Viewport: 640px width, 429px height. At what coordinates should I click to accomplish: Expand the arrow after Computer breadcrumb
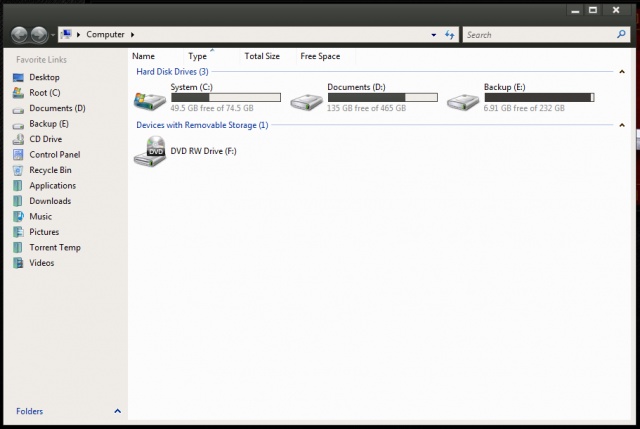tap(133, 35)
